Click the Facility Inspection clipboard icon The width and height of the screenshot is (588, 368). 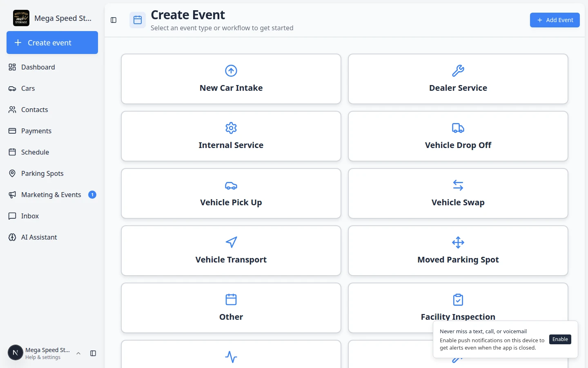point(458,300)
